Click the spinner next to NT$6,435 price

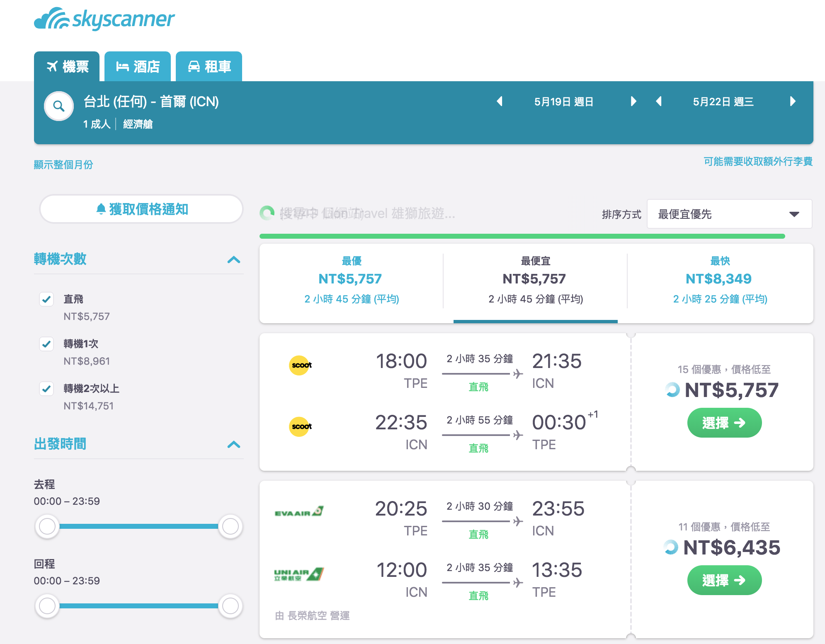[x=670, y=547]
